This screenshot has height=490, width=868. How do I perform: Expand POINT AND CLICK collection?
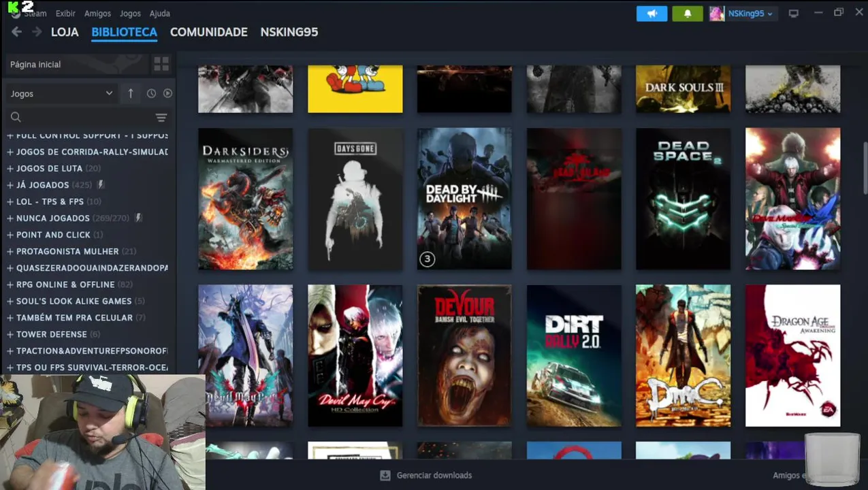pos(10,235)
